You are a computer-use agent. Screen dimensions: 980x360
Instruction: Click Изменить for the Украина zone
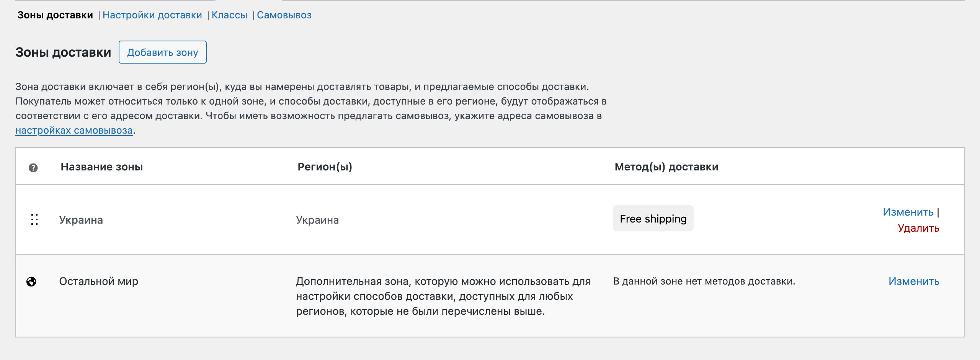tap(908, 212)
